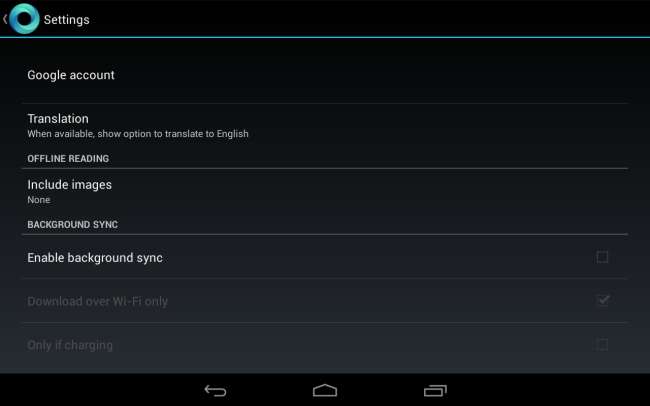
Task: Tap the Translation row title
Action: point(58,119)
